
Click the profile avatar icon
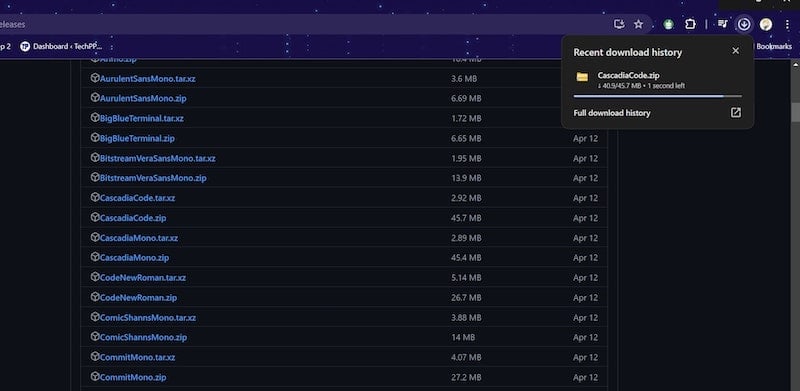click(765, 24)
